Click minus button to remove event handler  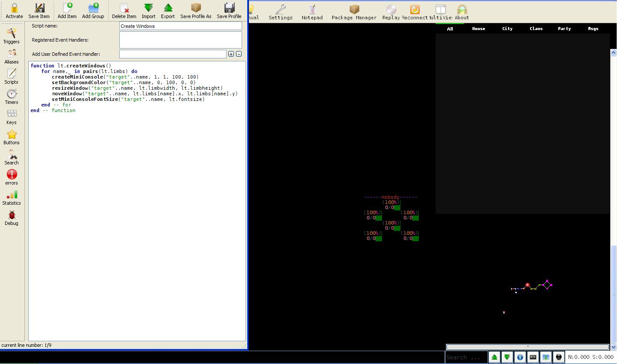click(239, 54)
